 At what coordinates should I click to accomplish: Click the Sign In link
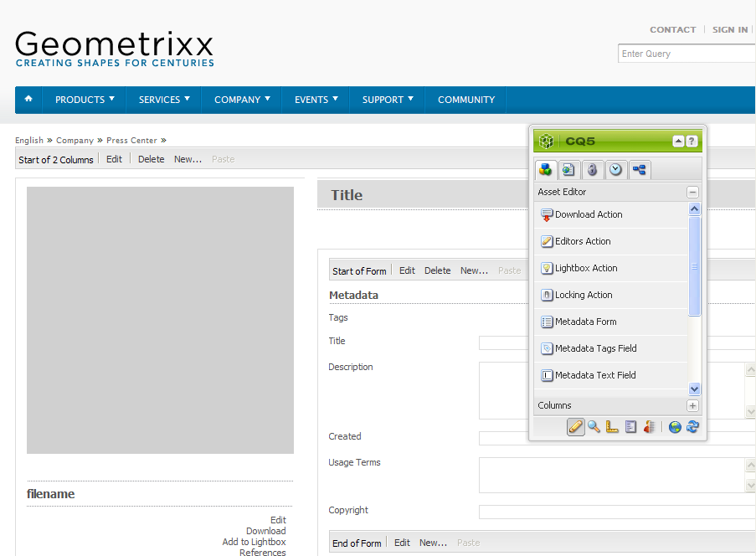(730, 30)
